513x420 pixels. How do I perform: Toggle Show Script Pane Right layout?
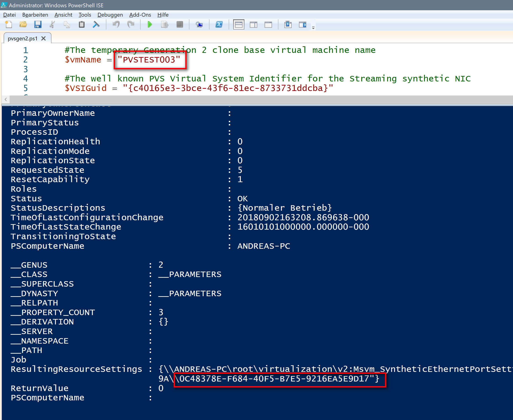(x=254, y=24)
